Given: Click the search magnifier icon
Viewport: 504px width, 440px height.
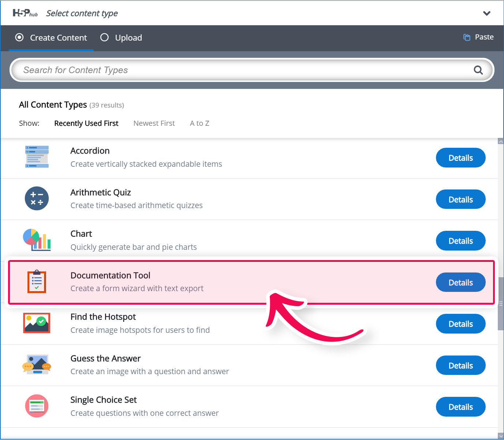Looking at the screenshot, I should pos(478,70).
